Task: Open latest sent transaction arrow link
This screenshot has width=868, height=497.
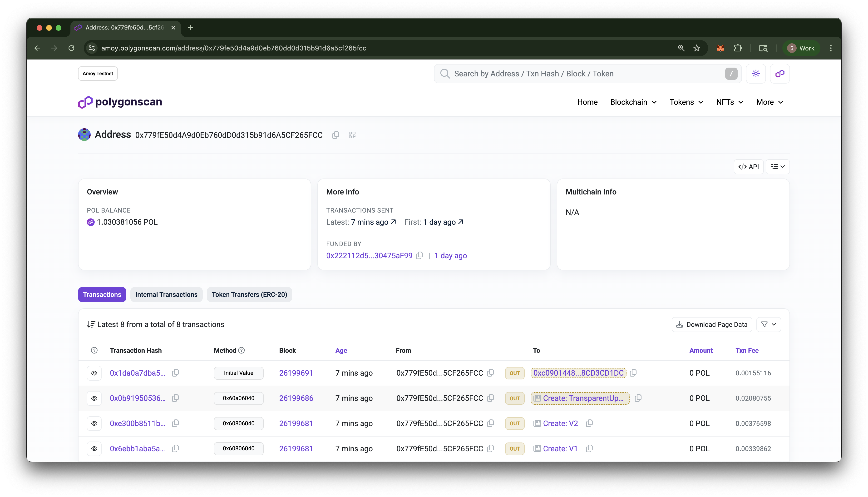Action: click(x=393, y=222)
